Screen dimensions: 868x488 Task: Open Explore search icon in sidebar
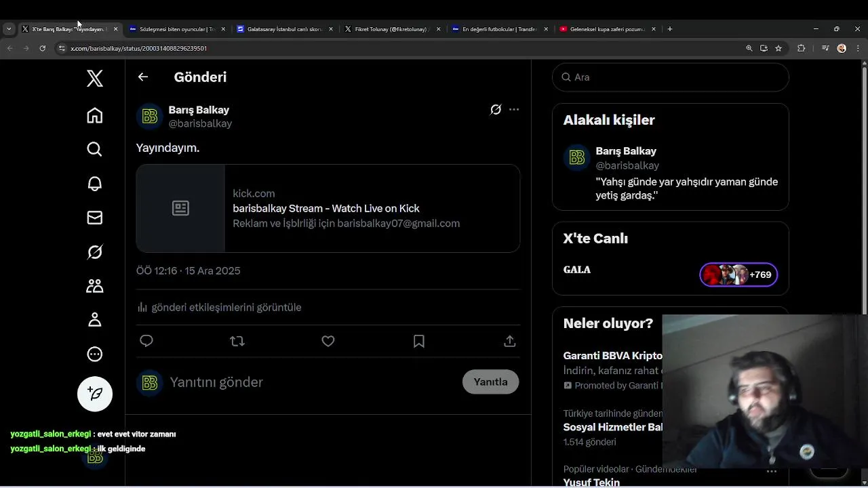[x=95, y=149]
